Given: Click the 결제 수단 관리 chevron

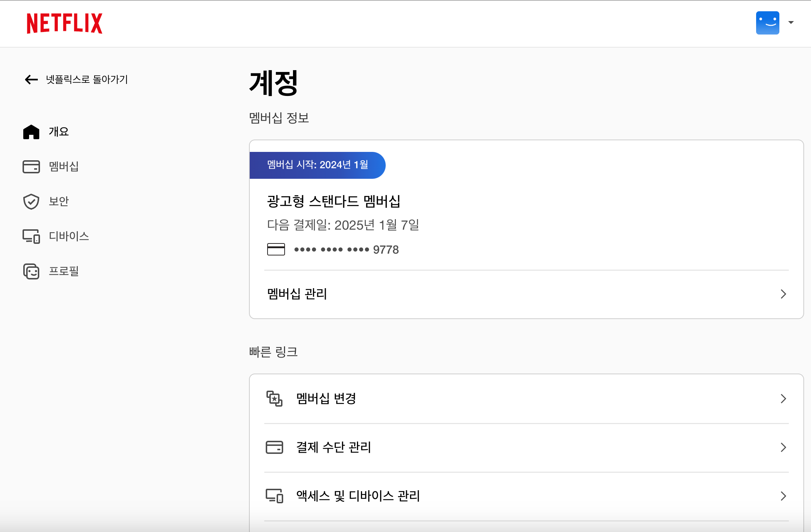Looking at the screenshot, I should point(783,447).
